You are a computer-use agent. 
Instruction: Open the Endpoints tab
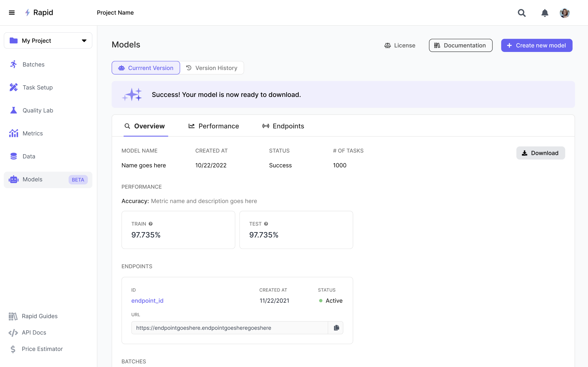click(x=283, y=126)
